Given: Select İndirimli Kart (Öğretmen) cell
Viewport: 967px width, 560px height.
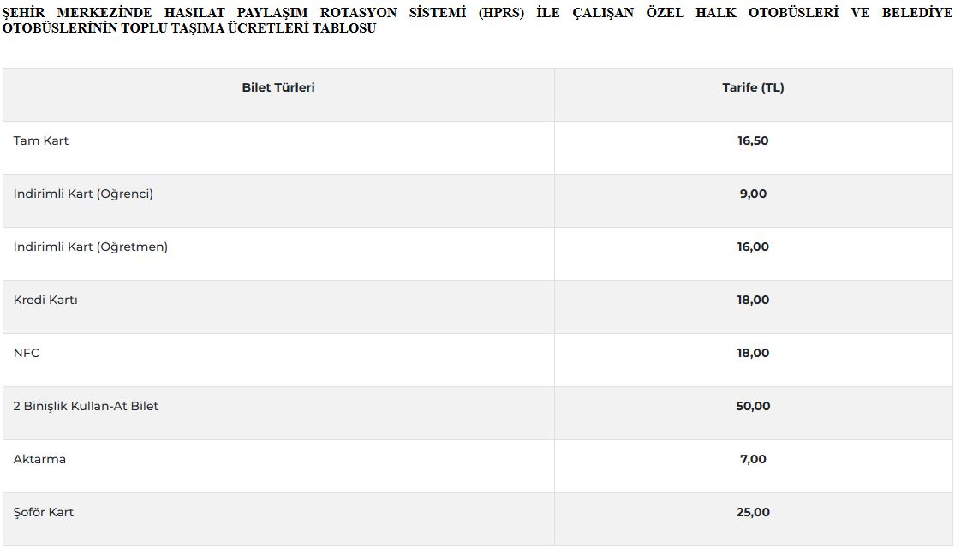Looking at the screenshot, I should (91, 247).
